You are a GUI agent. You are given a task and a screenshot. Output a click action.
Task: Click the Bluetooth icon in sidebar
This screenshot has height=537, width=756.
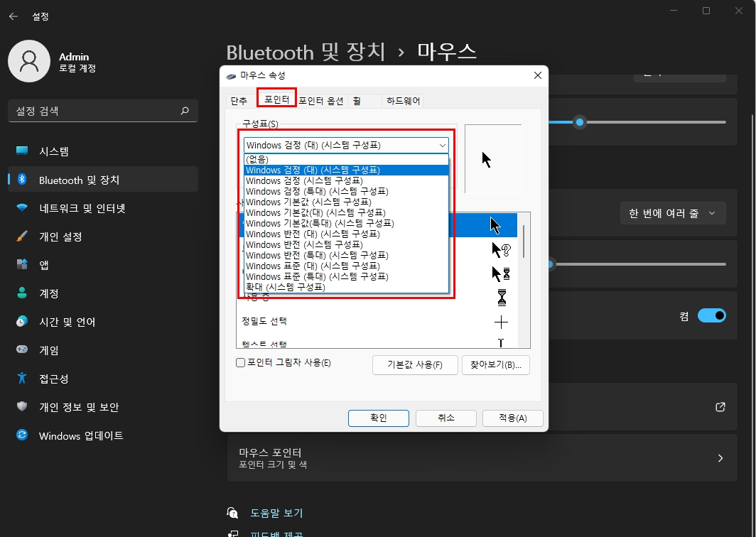coord(22,179)
